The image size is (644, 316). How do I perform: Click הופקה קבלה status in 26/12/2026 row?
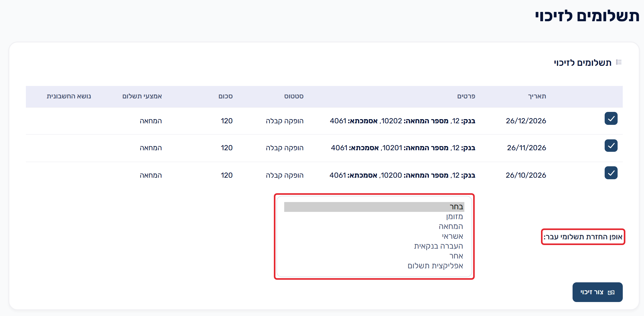(285, 121)
